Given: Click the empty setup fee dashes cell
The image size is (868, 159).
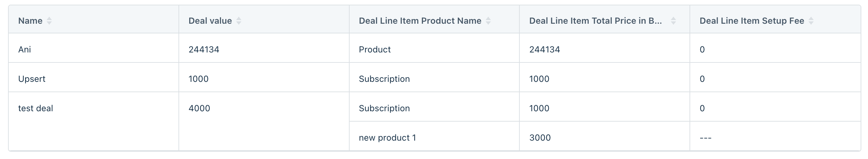Looking at the screenshot, I should click(x=775, y=136).
